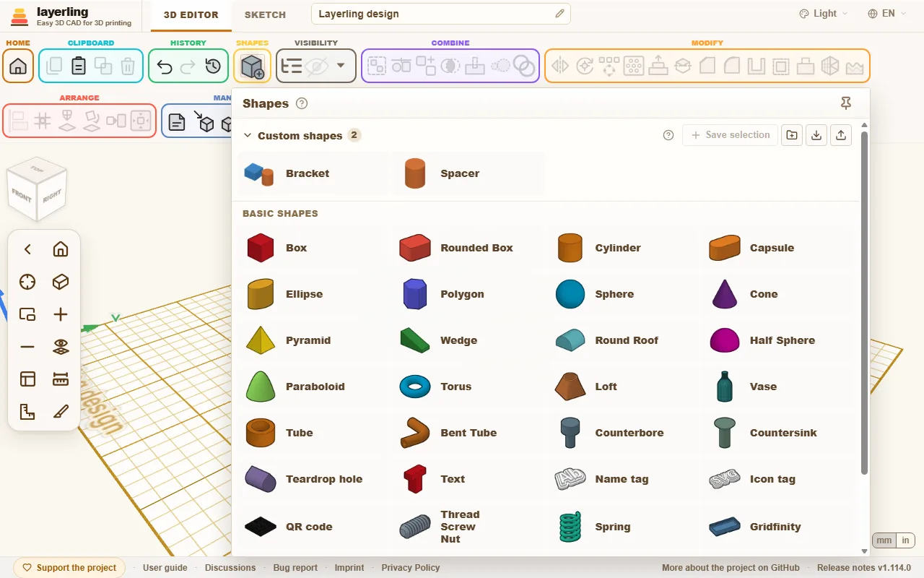Screen dimensions: 924x578
Task: Paste from the clipboard icon
Action: pos(79,66)
